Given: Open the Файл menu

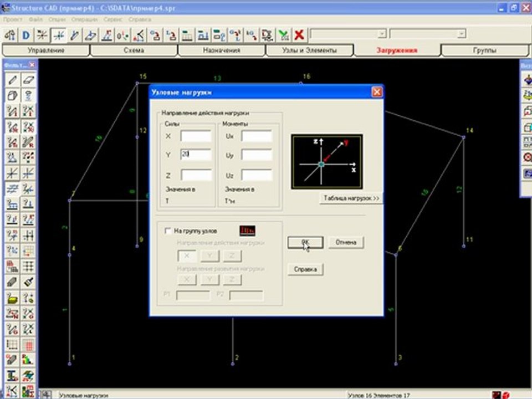Looking at the screenshot, I should (35, 19).
